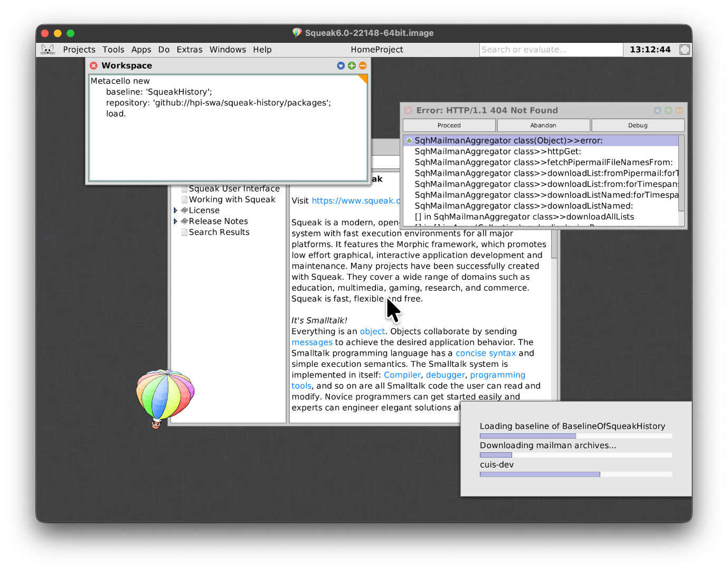Open the Tools menu
728x570 pixels.
click(113, 50)
